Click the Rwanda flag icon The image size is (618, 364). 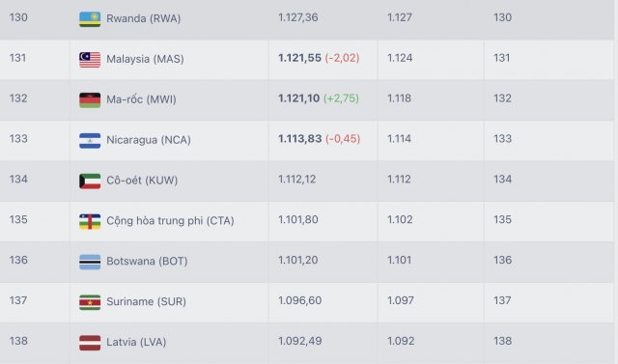(x=90, y=19)
